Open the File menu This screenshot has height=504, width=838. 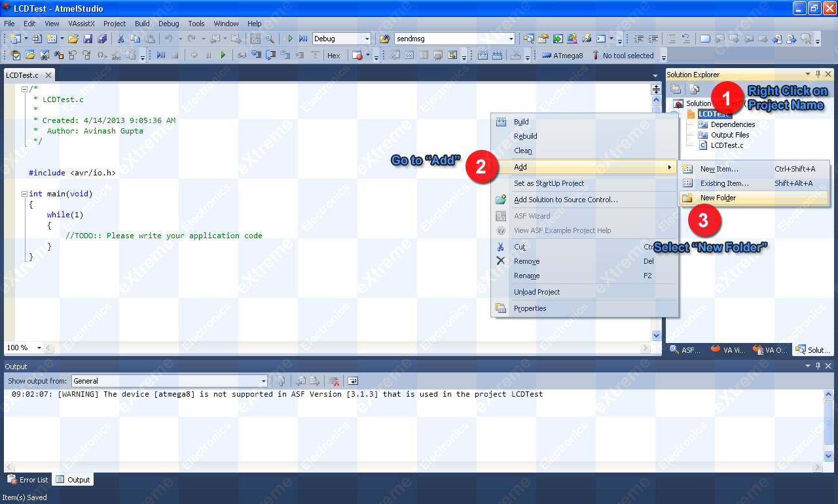click(9, 24)
